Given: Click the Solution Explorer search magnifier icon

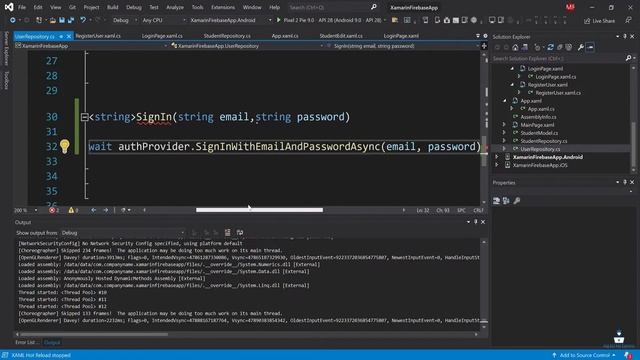Looking at the screenshot, I should (x=629, y=58).
